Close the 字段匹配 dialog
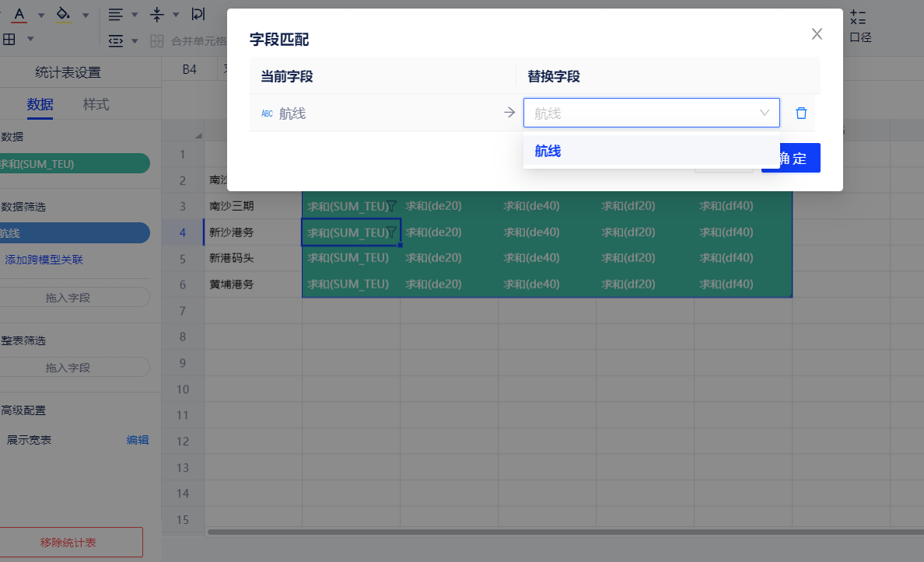 [817, 33]
